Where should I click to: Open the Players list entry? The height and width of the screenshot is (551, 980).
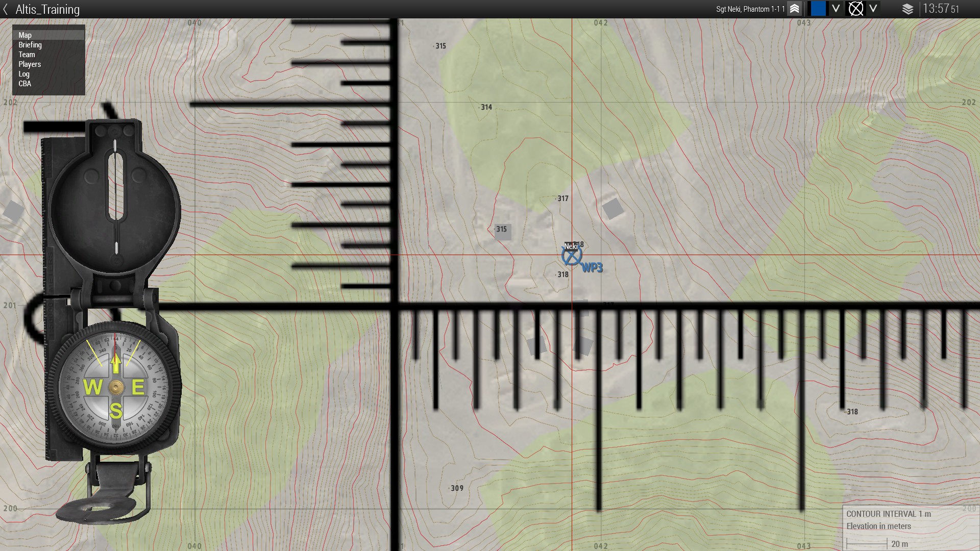30,64
